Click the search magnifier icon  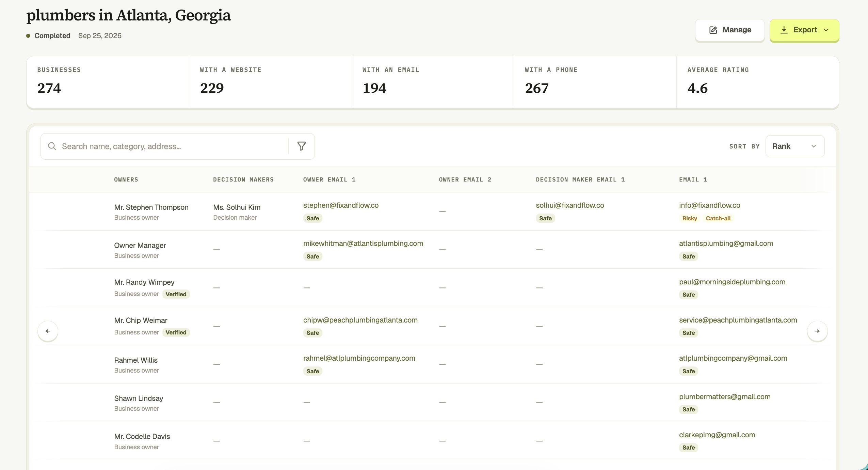click(52, 146)
